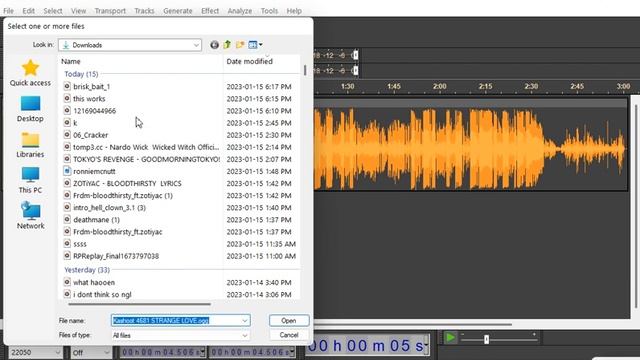Click selection start time field
640x360 pixels.
[162, 352]
